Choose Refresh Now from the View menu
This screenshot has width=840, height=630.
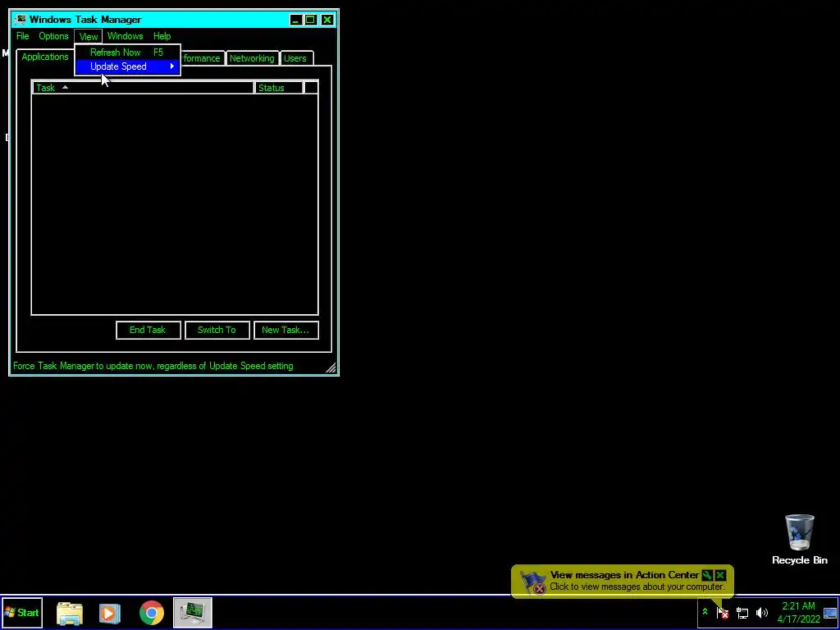pyautogui.click(x=127, y=52)
